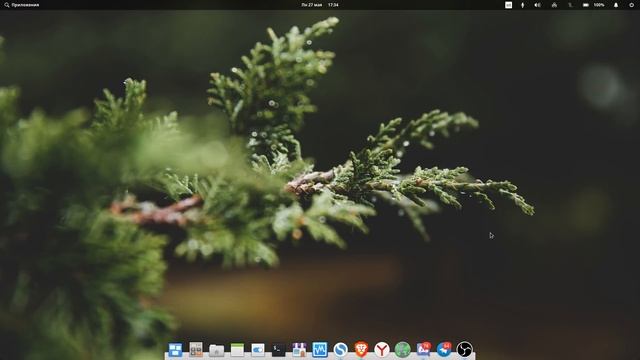The width and height of the screenshot is (640, 360).
Task: Open the system monitor waveform icon
Action: tap(320, 350)
